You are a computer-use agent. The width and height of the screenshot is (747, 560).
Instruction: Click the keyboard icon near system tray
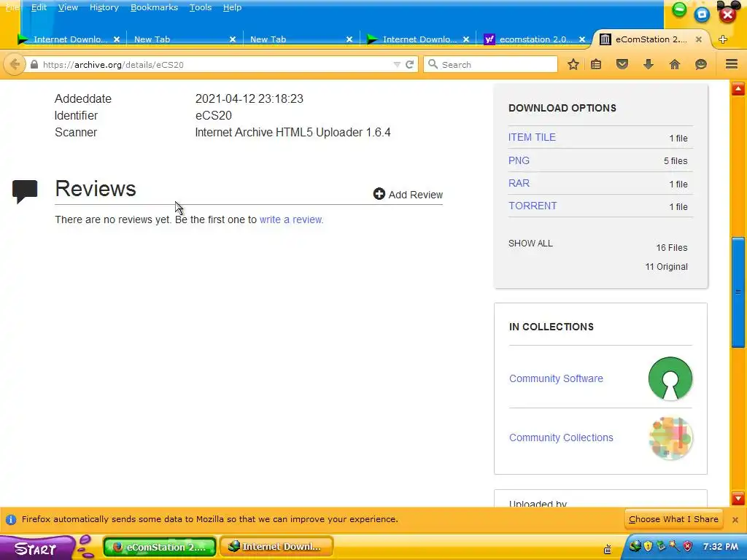(608, 550)
